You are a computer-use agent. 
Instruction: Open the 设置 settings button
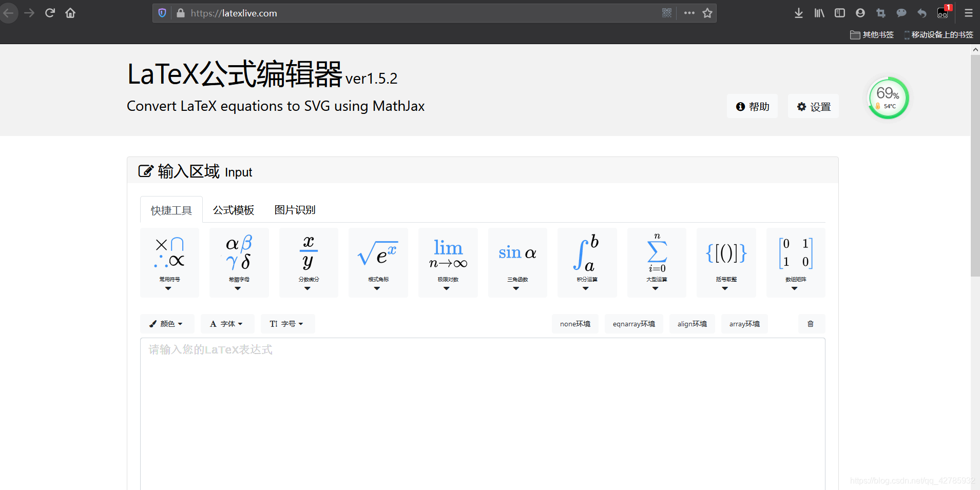tap(813, 106)
